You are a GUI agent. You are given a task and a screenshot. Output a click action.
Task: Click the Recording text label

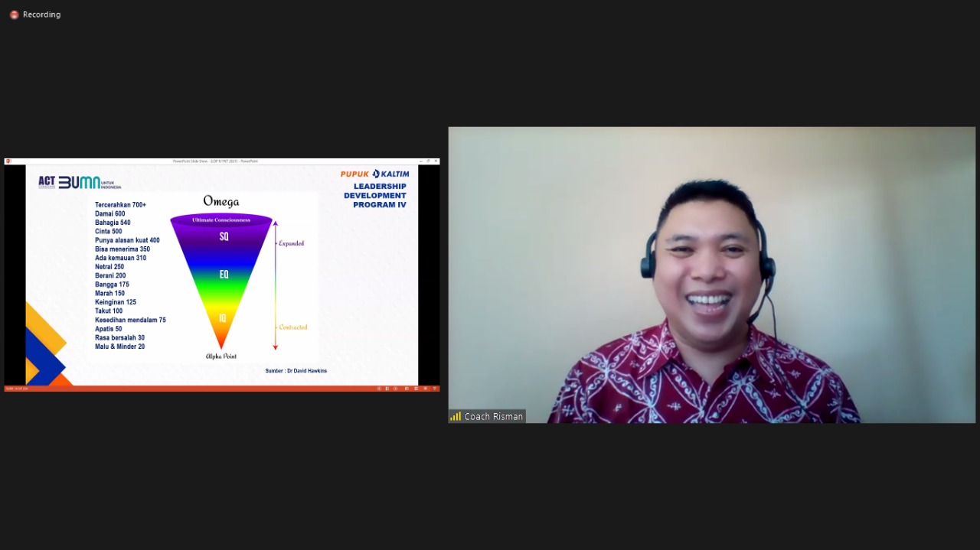[x=41, y=15]
